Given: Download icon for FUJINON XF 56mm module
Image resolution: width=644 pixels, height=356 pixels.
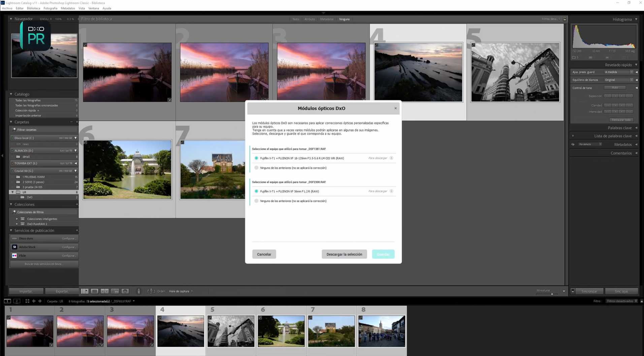Looking at the screenshot, I should (391, 191).
